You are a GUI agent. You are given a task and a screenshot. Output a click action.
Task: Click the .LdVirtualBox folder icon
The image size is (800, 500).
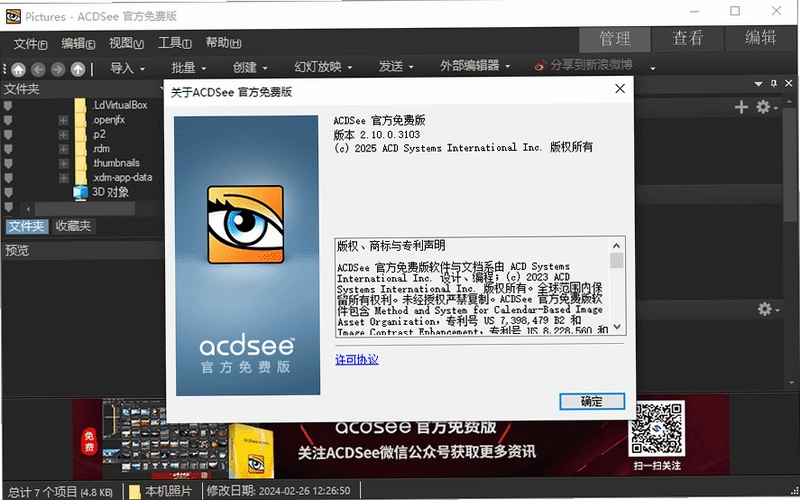(80, 105)
